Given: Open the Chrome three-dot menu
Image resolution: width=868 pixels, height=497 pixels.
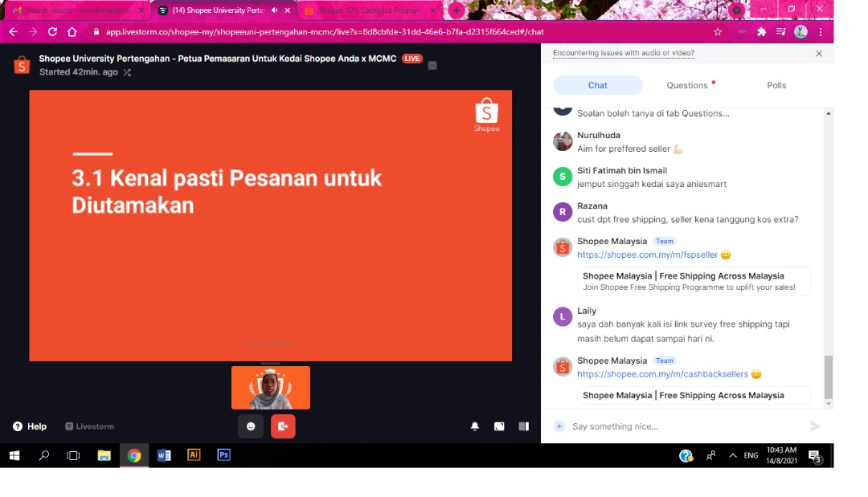Looking at the screenshot, I should tap(821, 32).
